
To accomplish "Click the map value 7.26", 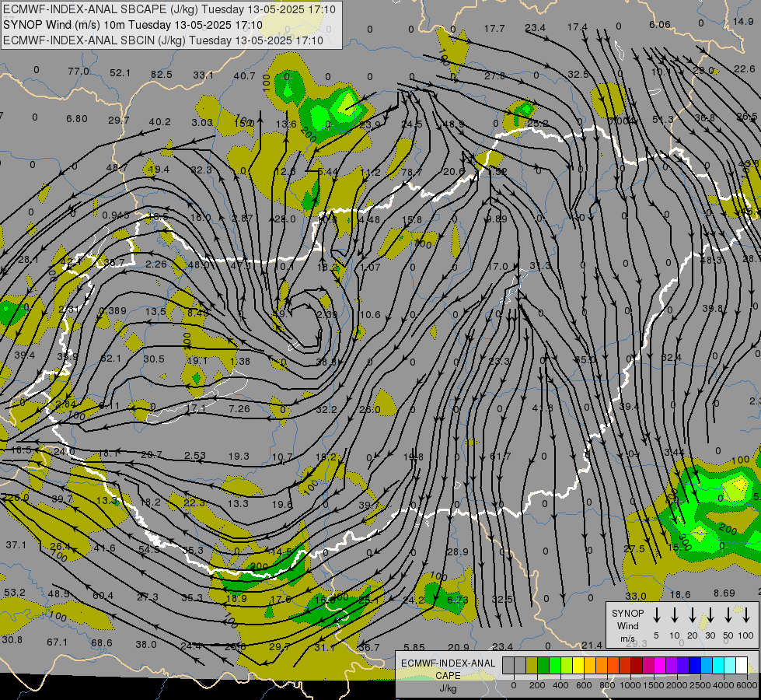I will click(x=239, y=409).
